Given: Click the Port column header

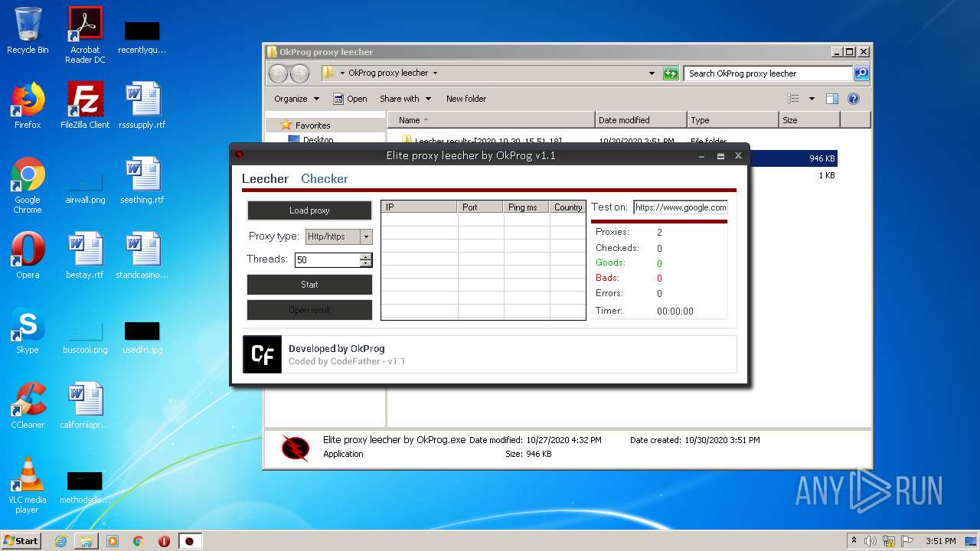Looking at the screenshot, I should 481,207.
